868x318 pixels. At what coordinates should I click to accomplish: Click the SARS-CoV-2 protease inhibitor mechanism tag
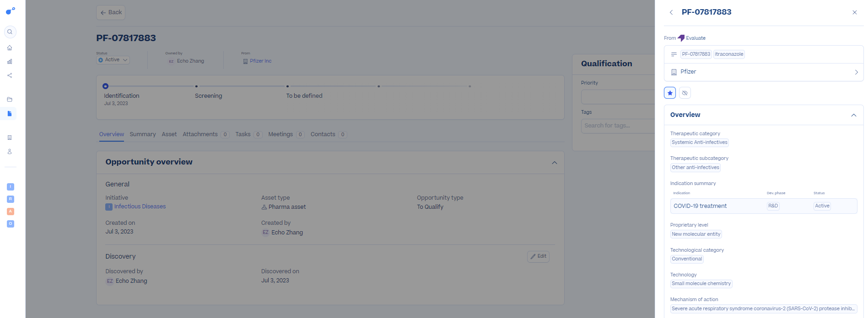(x=764, y=309)
